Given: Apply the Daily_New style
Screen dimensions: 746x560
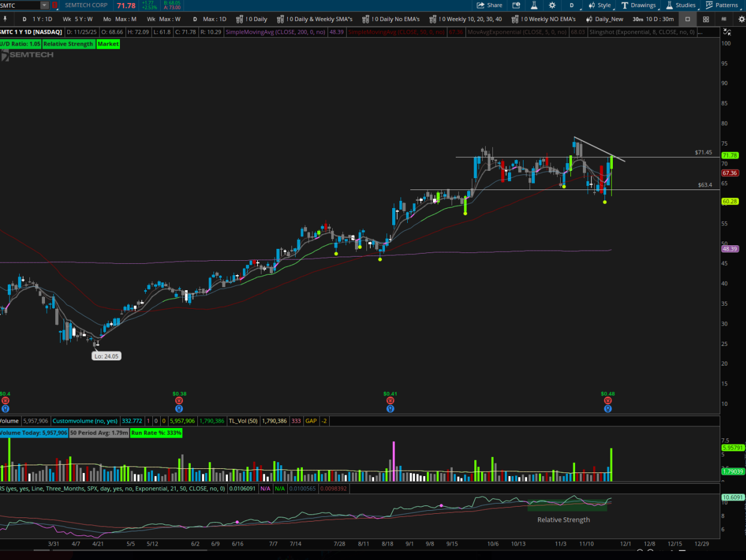Looking at the screenshot, I should coord(604,19).
